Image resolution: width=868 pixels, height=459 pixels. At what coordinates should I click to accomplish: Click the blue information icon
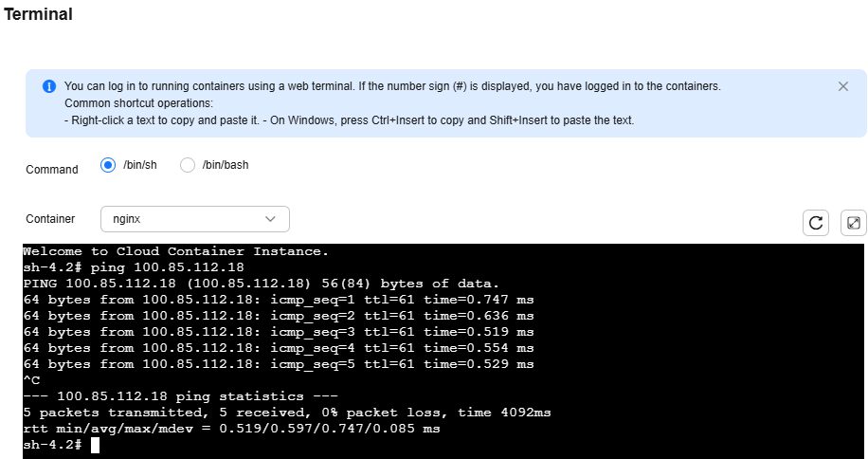[49, 86]
